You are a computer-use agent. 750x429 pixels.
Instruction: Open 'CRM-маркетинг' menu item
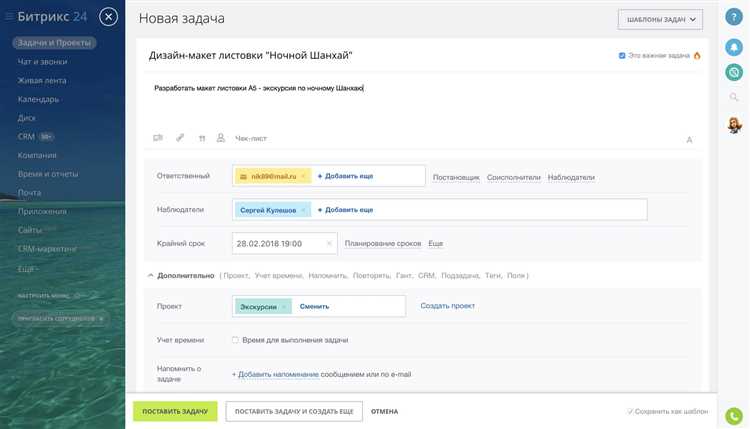pyautogui.click(x=47, y=249)
